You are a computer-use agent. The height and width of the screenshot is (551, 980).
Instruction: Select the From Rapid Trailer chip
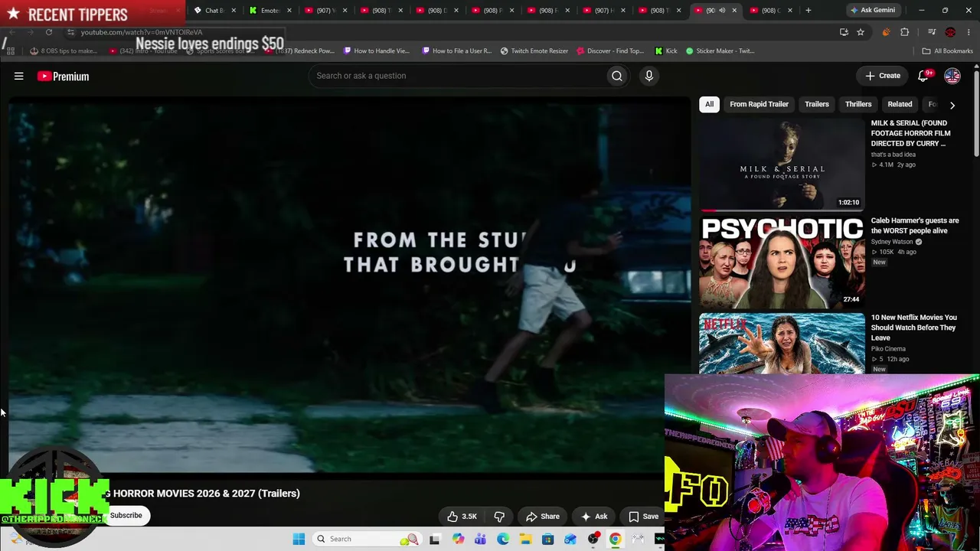click(759, 104)
